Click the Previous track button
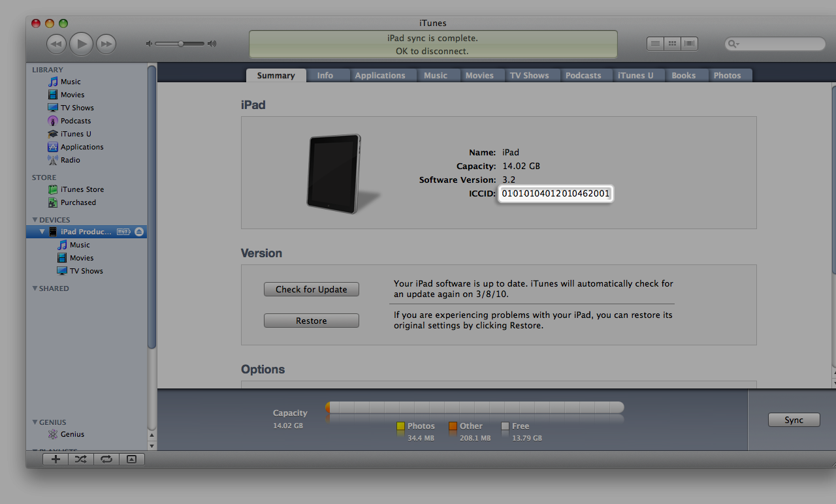 click(x=57, y=44)
